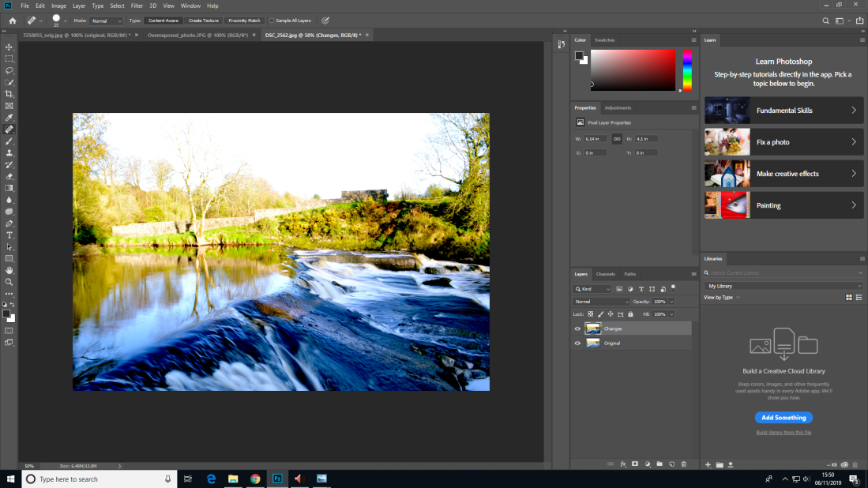The width and height of the screenshot is (868, 488).
Task: Click Build library from this file link
Action: pyautogui.click(x=783, y=433)
